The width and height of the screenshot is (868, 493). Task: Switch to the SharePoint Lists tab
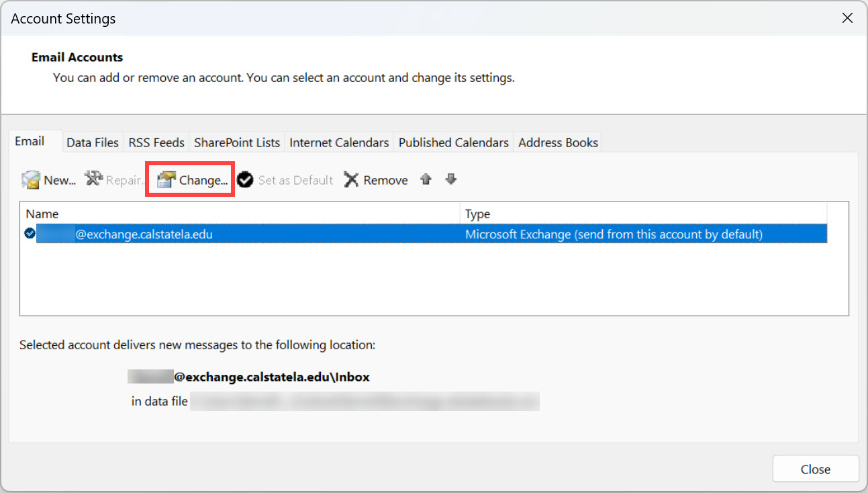coord(236,142)
